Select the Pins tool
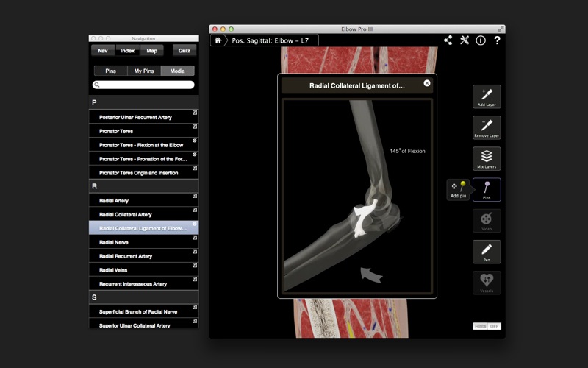Image resolution: width=588 pixels, height=368 pixels. click(487, 190)
